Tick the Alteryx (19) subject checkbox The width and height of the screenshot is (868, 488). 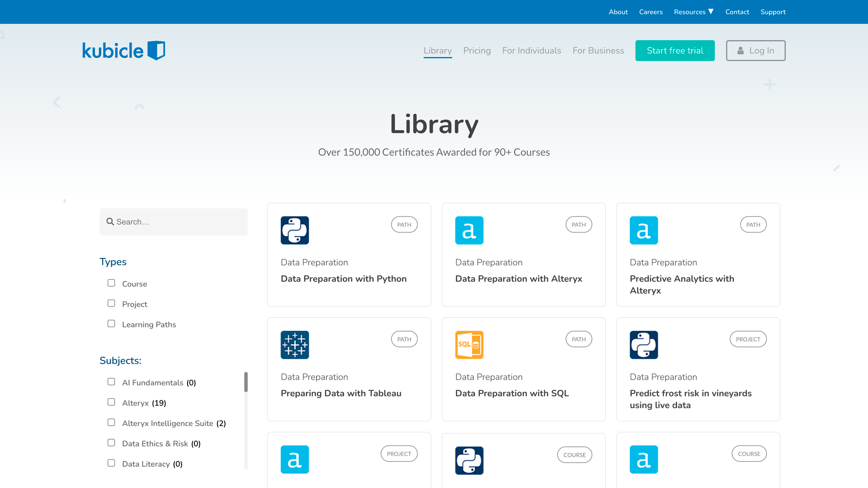111,402
